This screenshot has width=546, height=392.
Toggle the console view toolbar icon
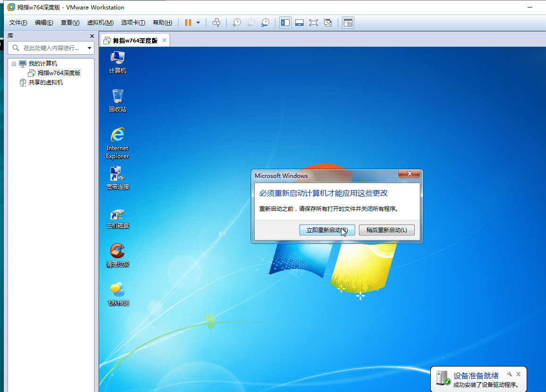coord(348,23)
